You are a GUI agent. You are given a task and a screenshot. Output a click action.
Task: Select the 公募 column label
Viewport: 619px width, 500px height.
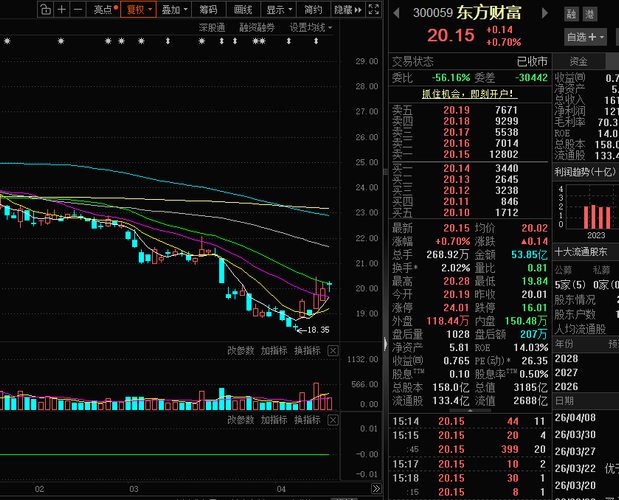563,270
